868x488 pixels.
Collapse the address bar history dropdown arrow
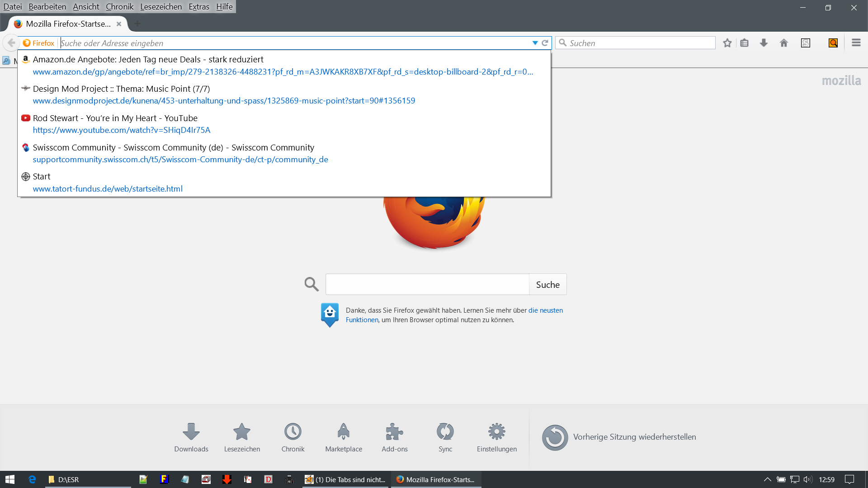(535, 43)
